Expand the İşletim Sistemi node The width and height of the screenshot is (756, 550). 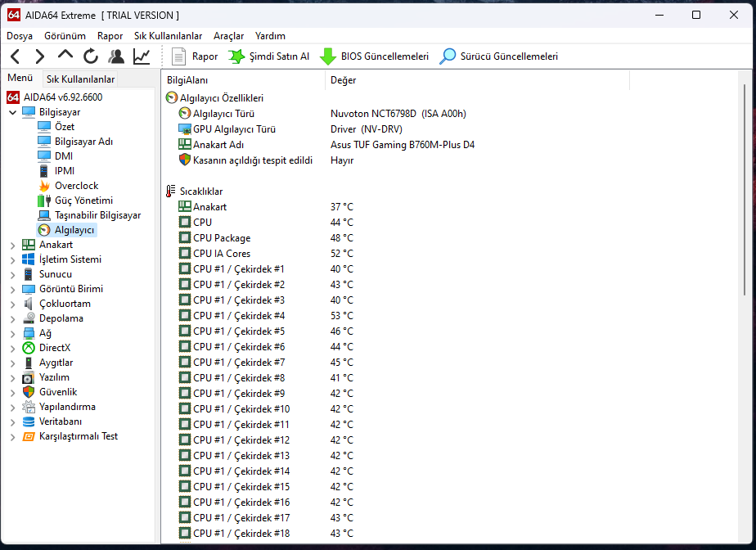pos(12,260)
